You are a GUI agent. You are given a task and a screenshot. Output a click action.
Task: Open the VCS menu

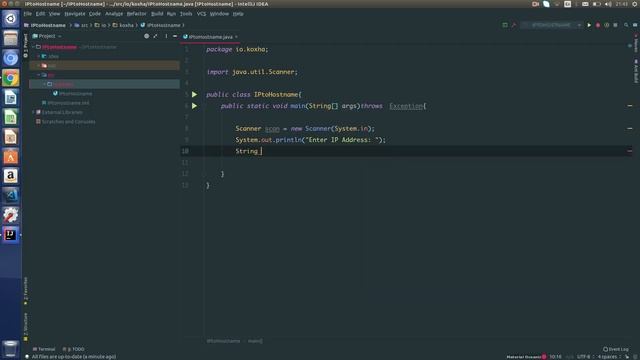202,14
